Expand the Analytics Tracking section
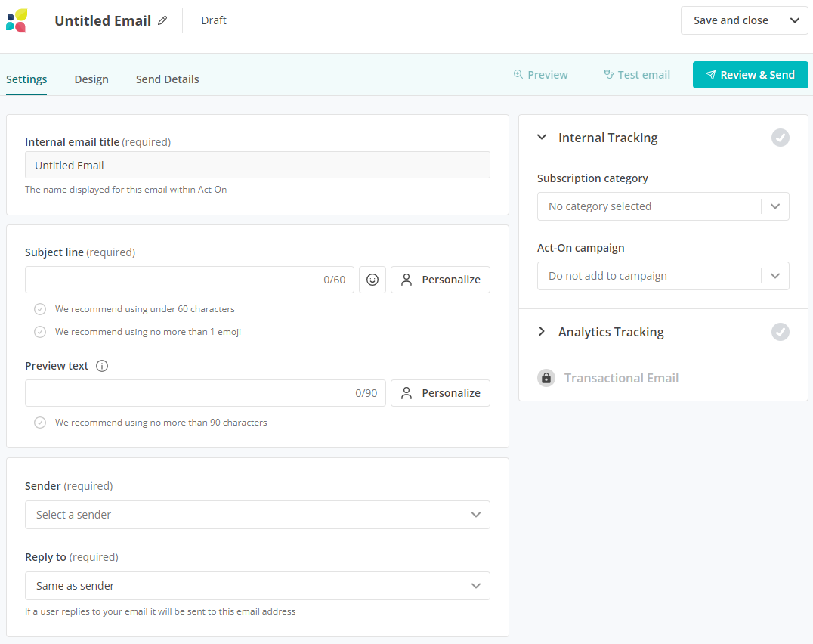Image resolution: width=813 pixels, height=644 pixels. pos(542,331)
